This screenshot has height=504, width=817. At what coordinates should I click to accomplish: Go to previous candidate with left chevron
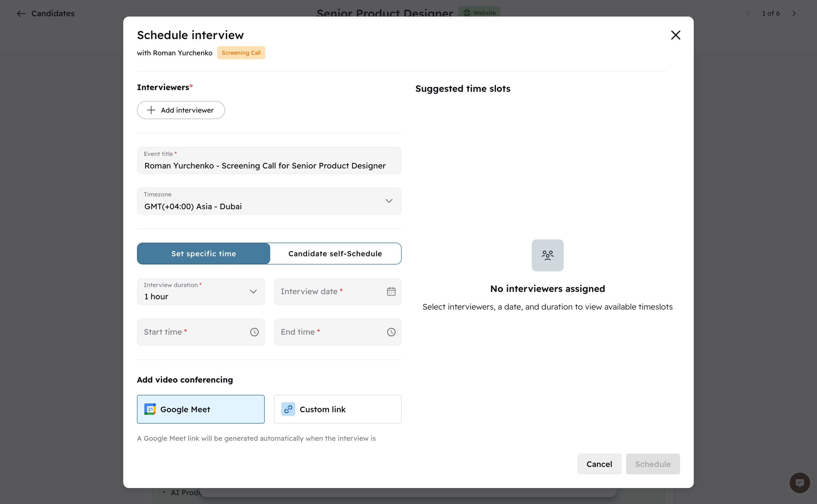coord(748,13)
